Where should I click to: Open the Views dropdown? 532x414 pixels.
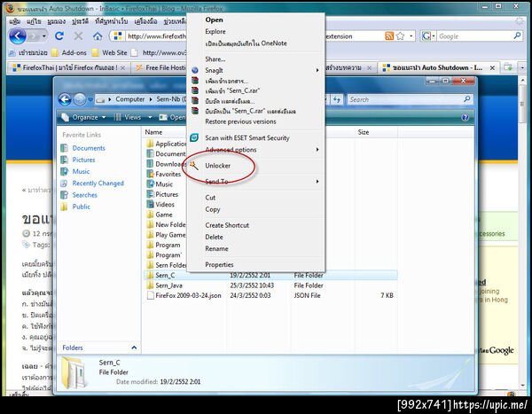(133, 117)
